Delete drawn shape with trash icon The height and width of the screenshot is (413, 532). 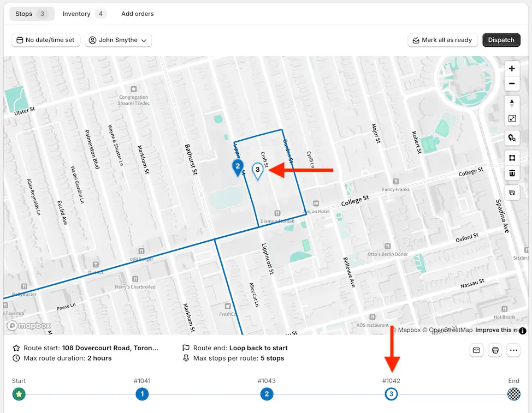tap(512, 173)
